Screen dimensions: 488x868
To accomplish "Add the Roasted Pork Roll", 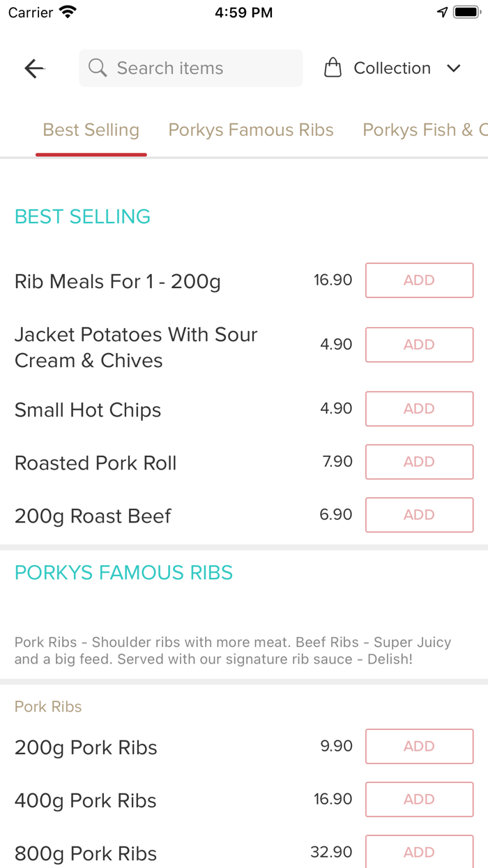I will click(419, 461).
